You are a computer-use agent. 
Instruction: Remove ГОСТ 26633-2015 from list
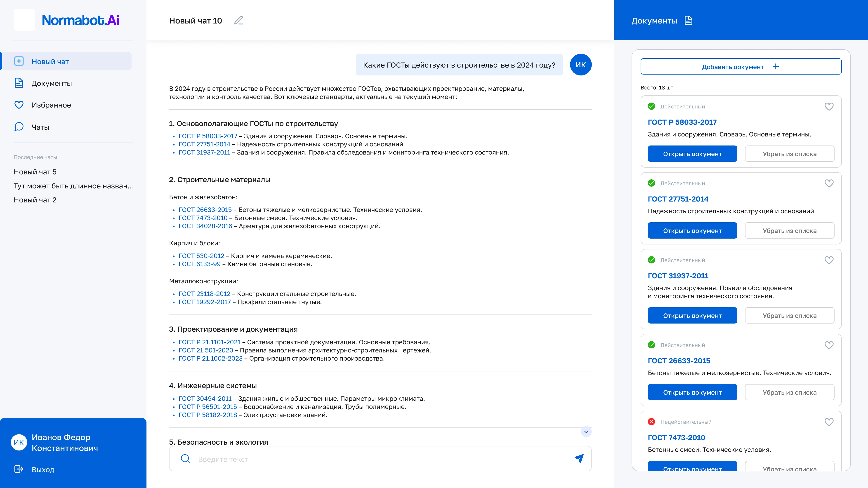click(790, 392)
